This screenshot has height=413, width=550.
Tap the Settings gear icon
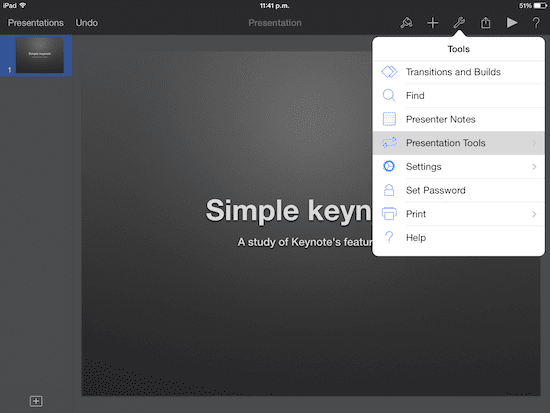click(389, 166)
